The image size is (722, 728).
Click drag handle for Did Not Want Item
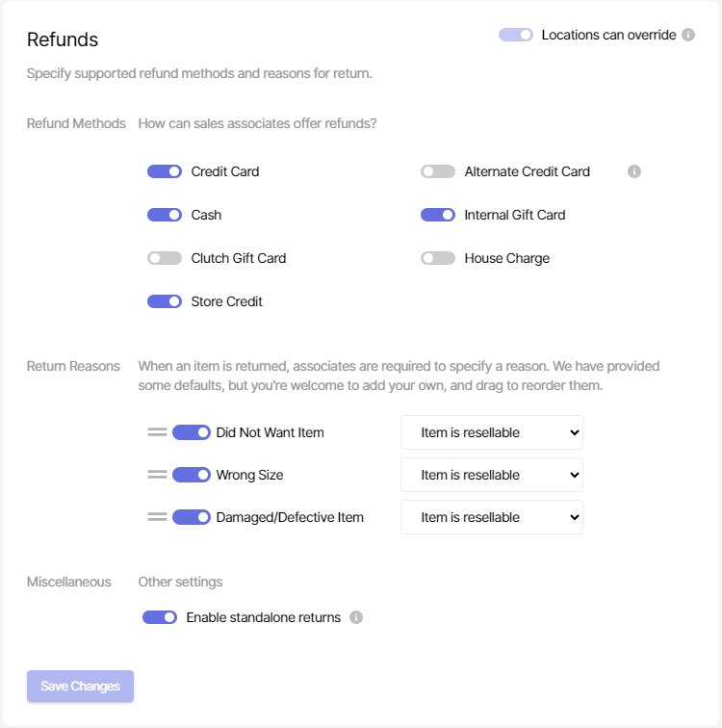coord(157,432)
